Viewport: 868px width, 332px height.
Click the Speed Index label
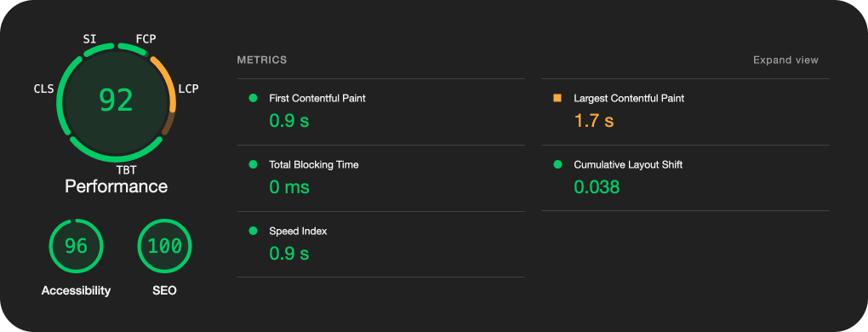(x=298, y=232)
